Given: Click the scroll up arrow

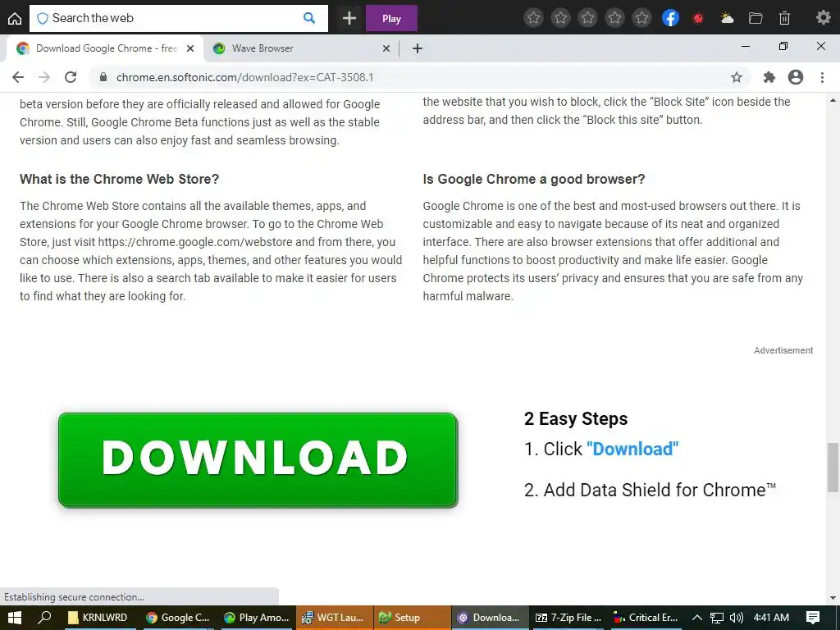Looking at the screenshot, I should coord(833,100).
